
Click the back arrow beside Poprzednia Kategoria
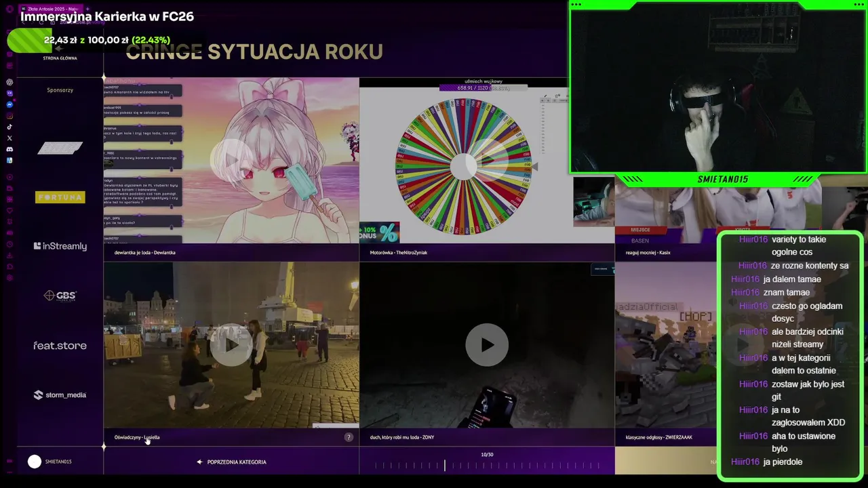199,462
